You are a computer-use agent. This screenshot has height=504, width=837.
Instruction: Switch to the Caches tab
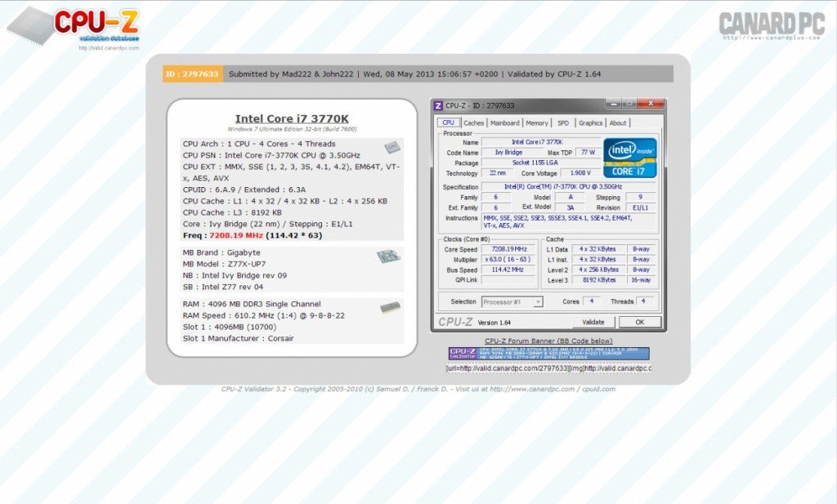pyautogui.click(x=474, y=123)
